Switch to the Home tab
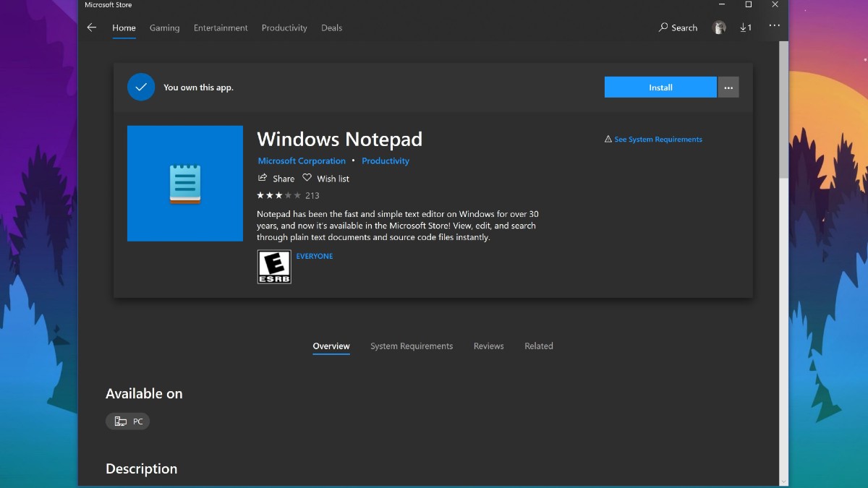 tap(124, 27)
